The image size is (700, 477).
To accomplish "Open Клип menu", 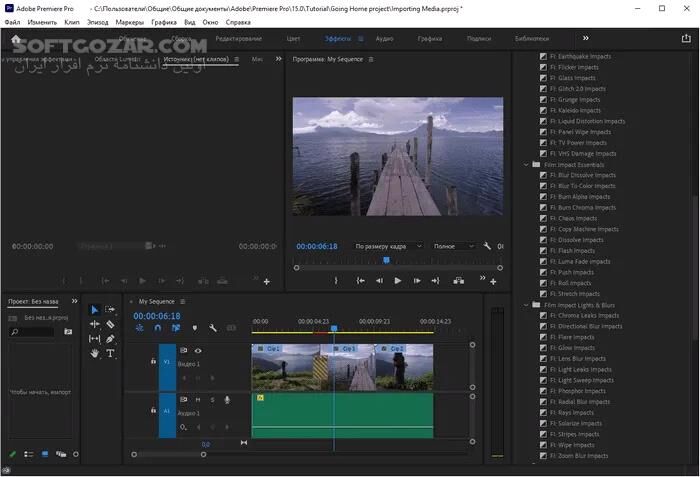I will [x=72, y=22].
